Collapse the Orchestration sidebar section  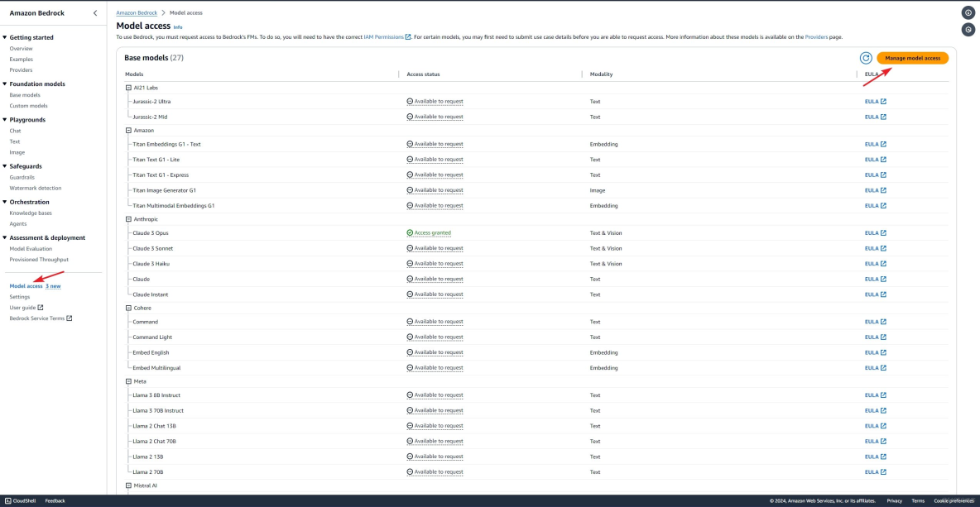click(x=4, y=202)
